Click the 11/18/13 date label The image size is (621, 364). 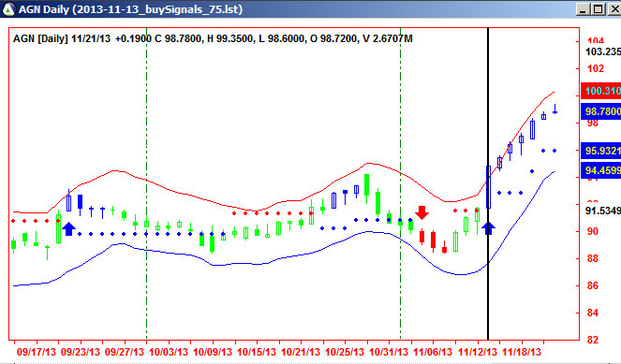tap(522, 352)
